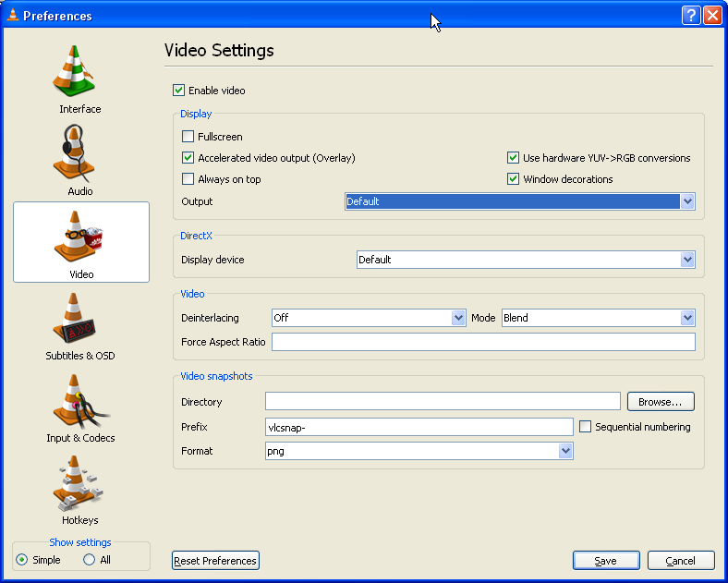Open Audio settings headphone cone icon
The height and width of the screenshot is (583, 728).
[74, 152]
